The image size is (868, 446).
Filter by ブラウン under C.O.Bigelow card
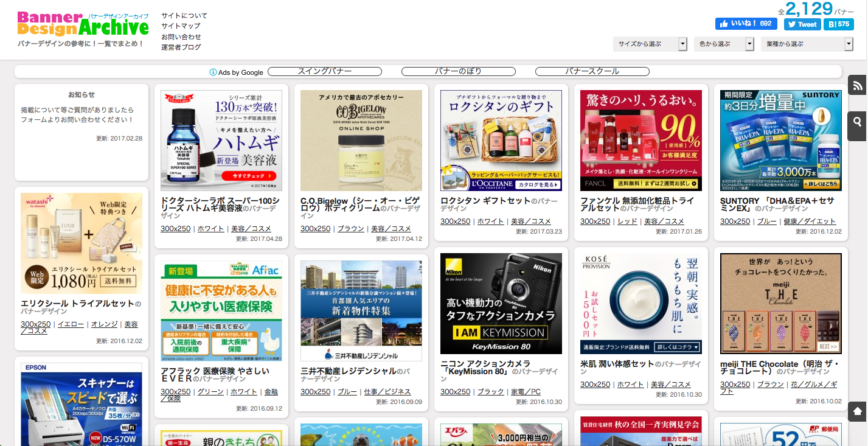pyautogui.click(x=351, y=229)
